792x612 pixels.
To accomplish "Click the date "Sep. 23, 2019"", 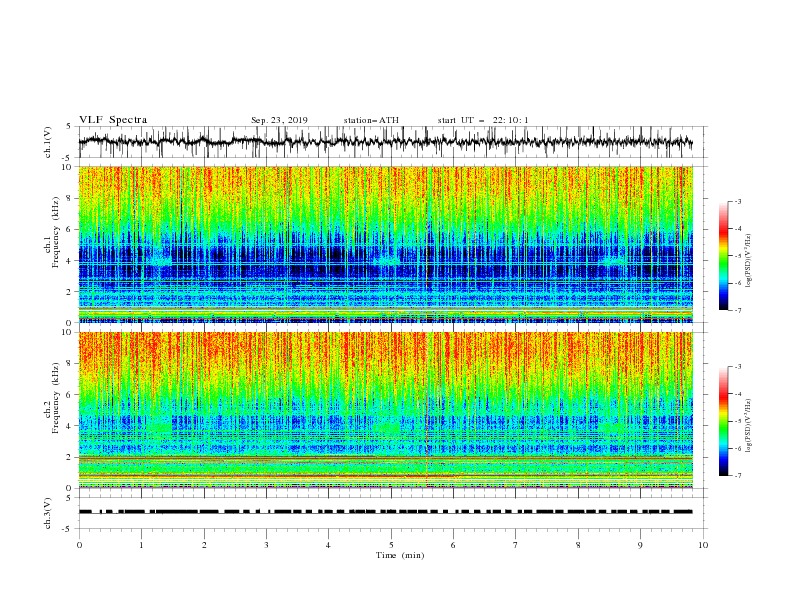I will click(x=279, y=120).
